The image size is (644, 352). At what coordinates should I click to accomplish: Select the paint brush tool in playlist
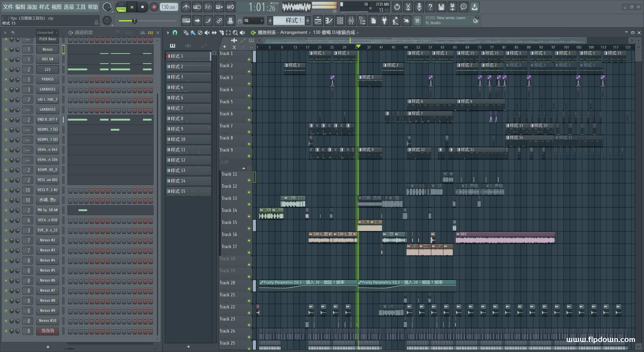(193, 33)
